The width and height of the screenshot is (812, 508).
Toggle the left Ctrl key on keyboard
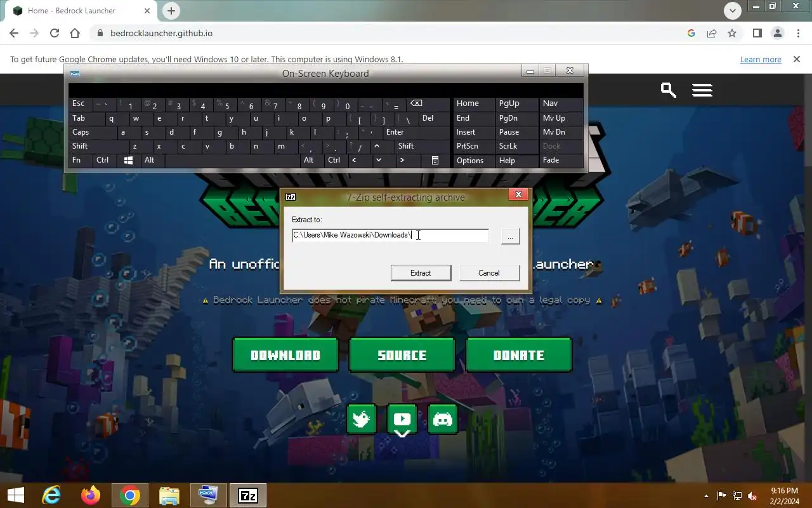tap(105, 160)
